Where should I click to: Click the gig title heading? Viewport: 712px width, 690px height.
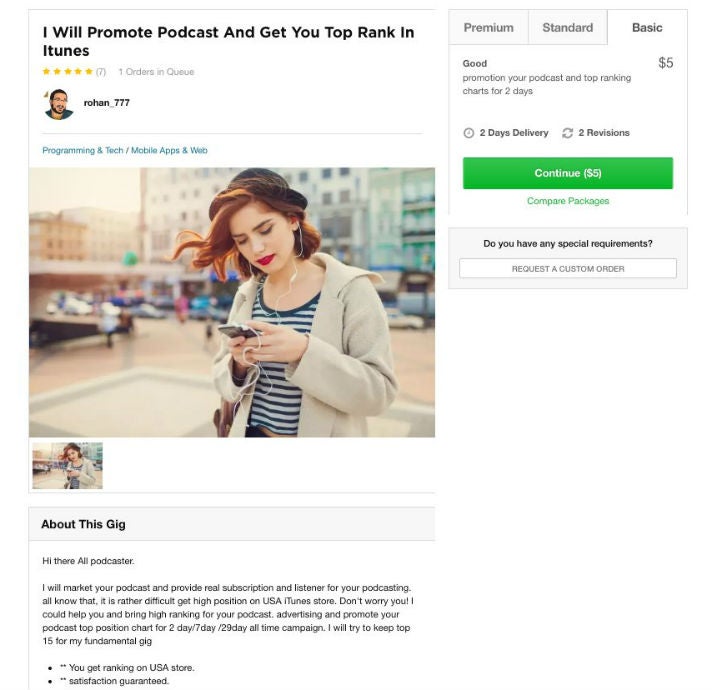[x=228, y=41]
